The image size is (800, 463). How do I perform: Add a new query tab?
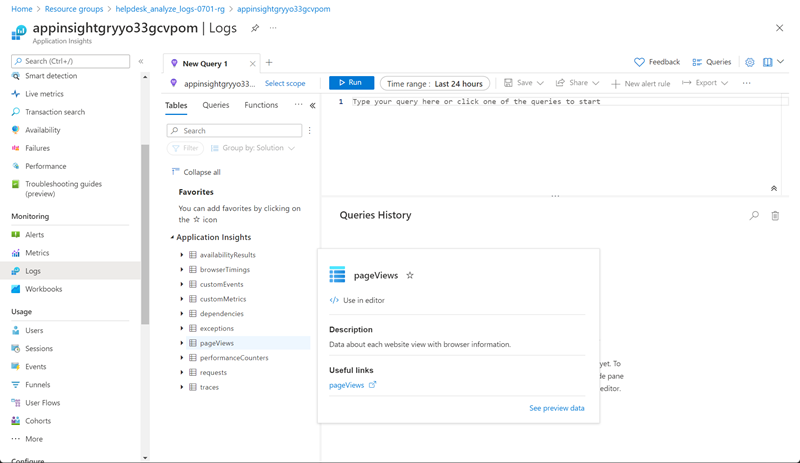click(269, 63)
